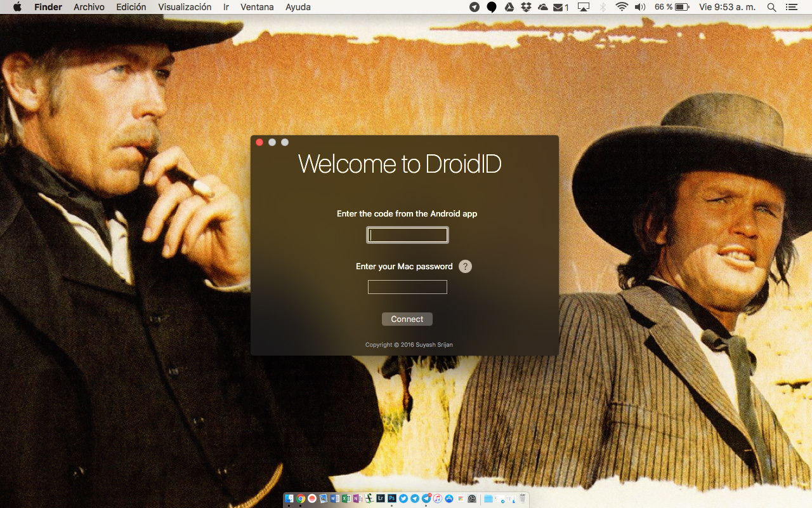Open Spotlight search magnifier icon
Viewport: 812px width, 508px height.
[x=771, y=7]
